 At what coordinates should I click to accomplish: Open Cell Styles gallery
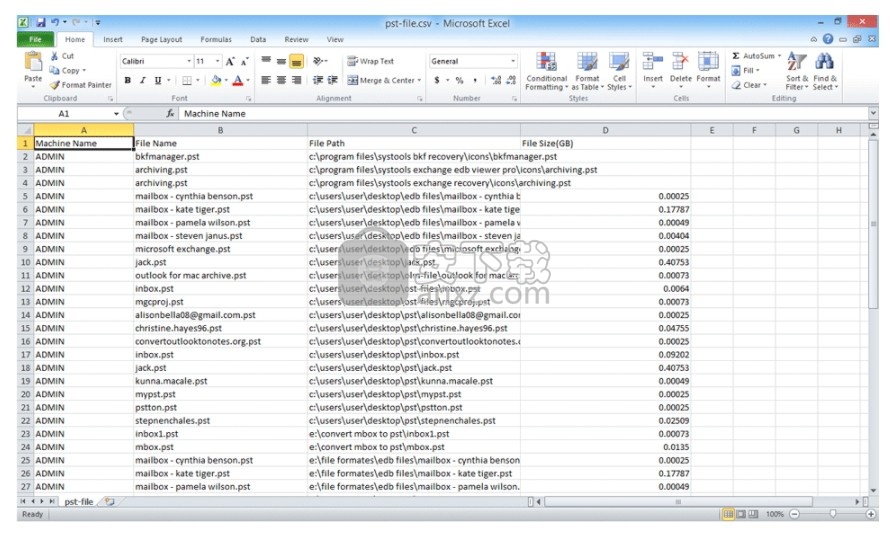click(x=619, y=71)
